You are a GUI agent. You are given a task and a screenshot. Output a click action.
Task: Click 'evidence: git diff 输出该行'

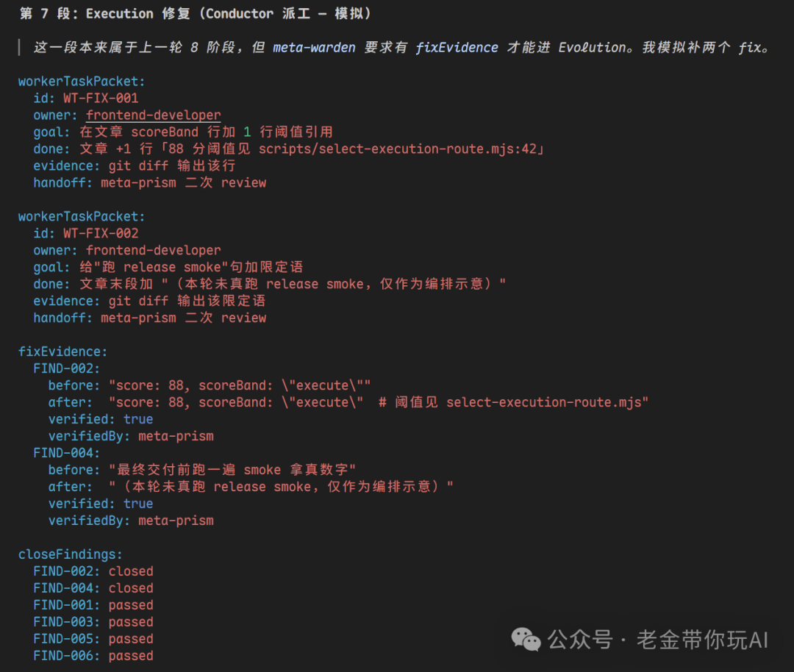135,165
